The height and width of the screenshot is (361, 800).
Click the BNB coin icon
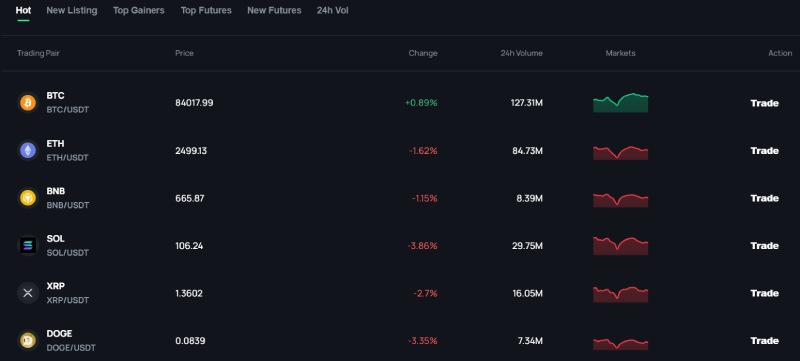pyautogui.click(x=28, y=198)
